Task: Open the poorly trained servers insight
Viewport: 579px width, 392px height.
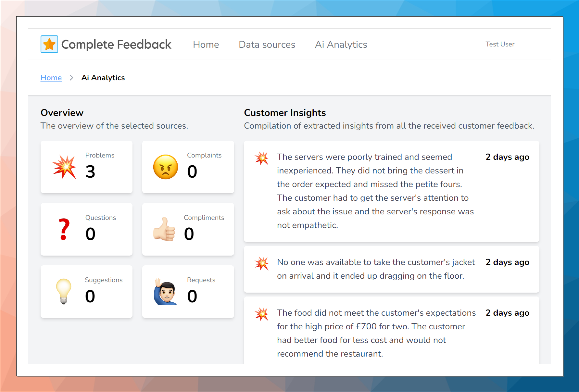Action: coord(375,191)
